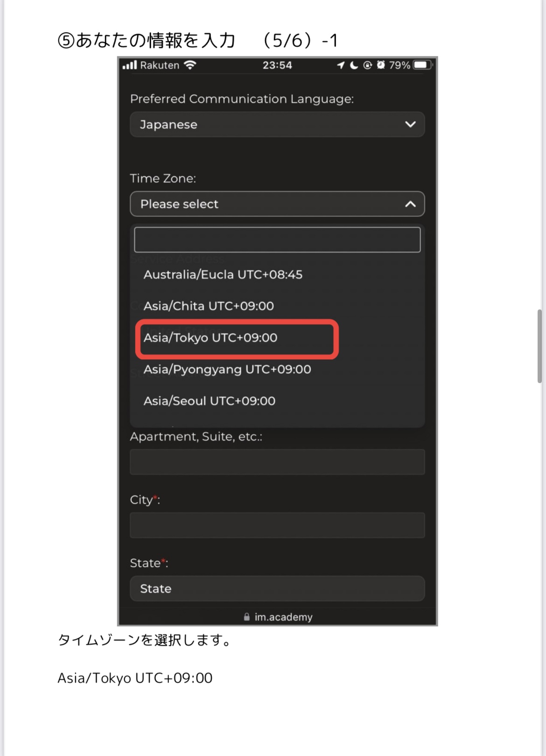This screenshot has width=546, height=756.
Task: Click the bottom text Asia/Tokyo UTC+09:00 below screenshot
Action: point(135,678)
